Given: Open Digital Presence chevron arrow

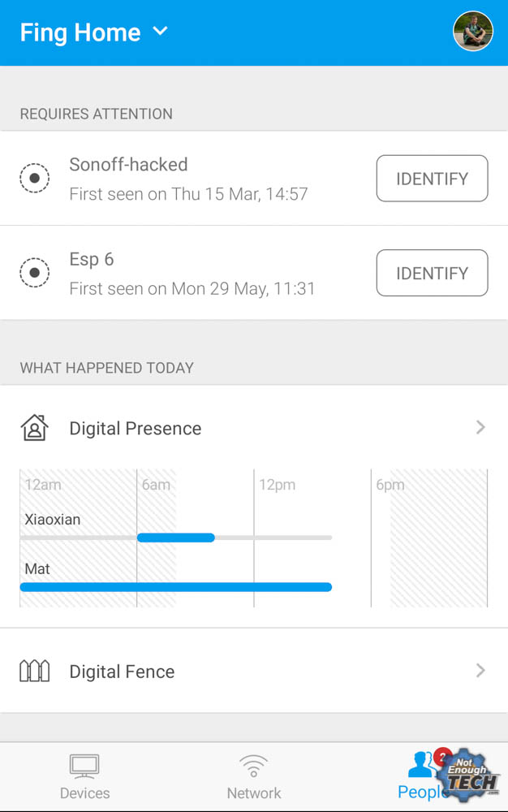Looking at the screenshot, I should point(480,427).
